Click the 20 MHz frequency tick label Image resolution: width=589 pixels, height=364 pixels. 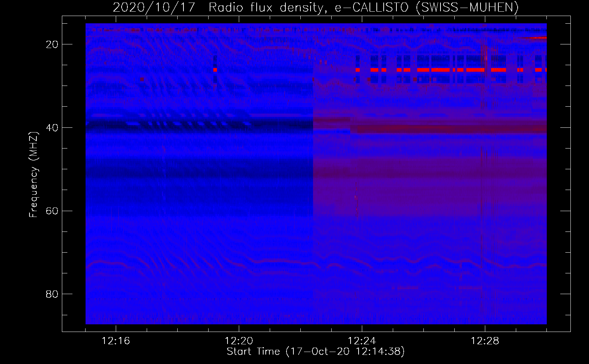tap(52, 44)
